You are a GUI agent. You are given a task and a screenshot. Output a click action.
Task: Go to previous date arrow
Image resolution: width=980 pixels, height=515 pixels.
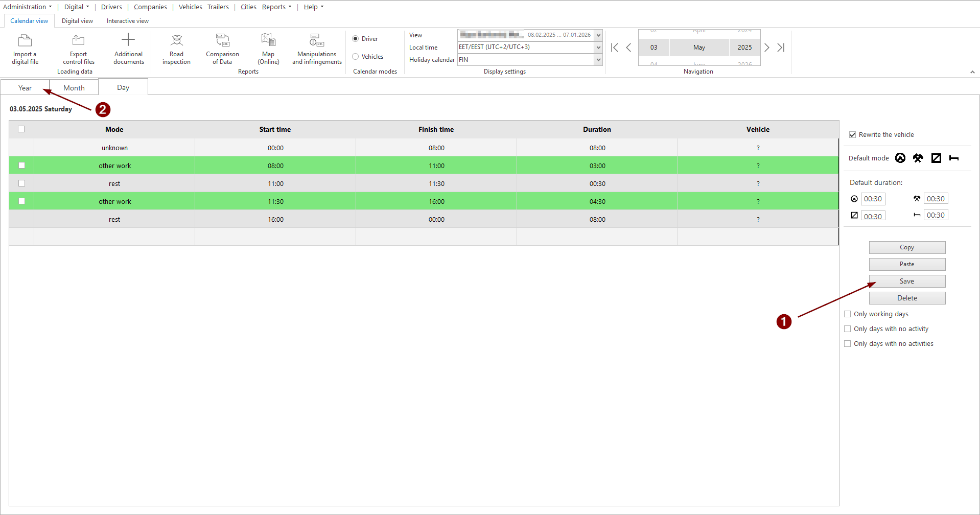[x=628, y=48]
